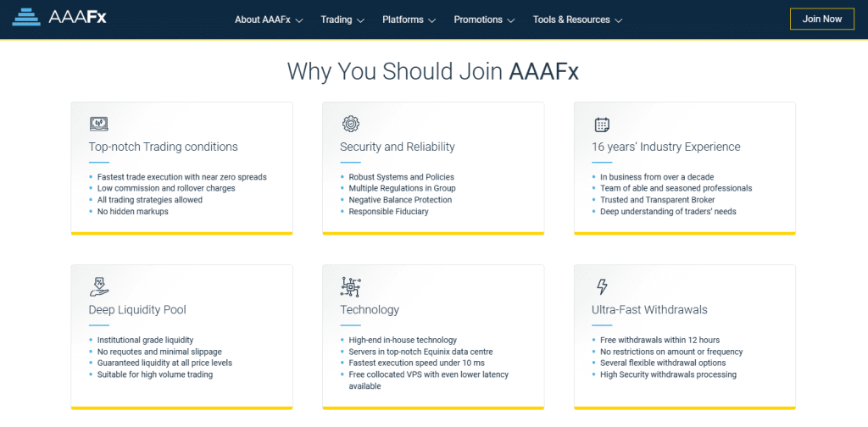Click the calendar icon above Industry Experience
The image size is (868, 427).
[602, 125]
